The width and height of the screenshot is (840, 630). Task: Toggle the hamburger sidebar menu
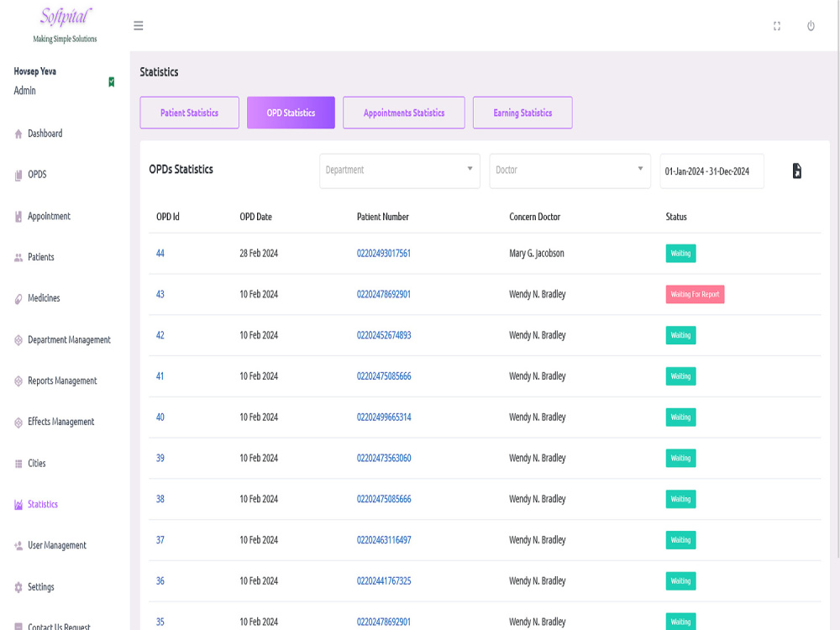[139, 26]
